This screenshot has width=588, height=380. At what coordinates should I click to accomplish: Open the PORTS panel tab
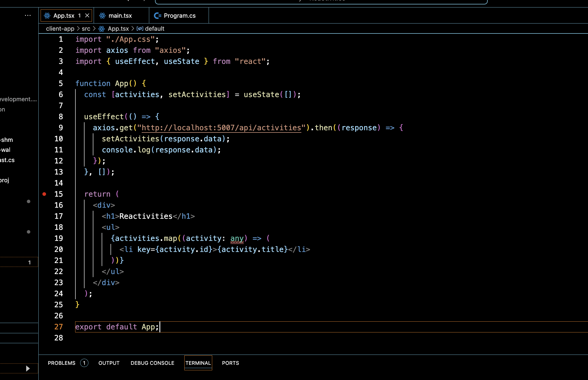pos(230,363)
